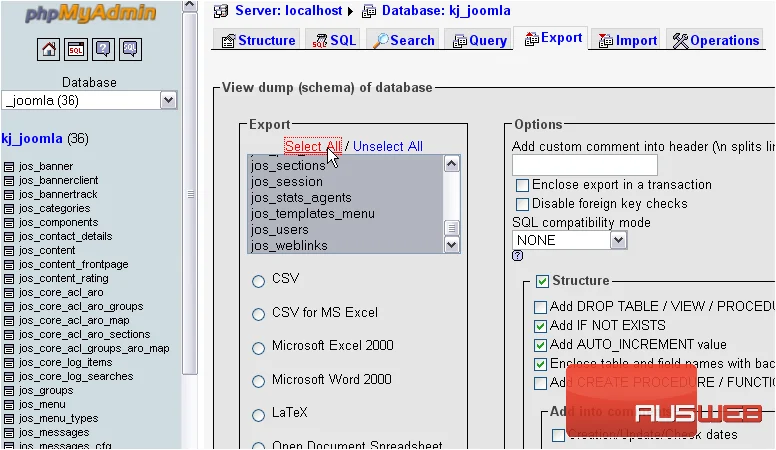Focus the custom header comment field
This screenshot has height=450, width=776.
pos(584,165)
